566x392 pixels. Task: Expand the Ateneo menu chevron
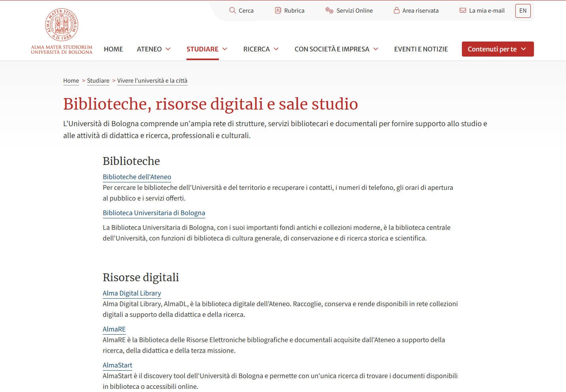point(168,49)
